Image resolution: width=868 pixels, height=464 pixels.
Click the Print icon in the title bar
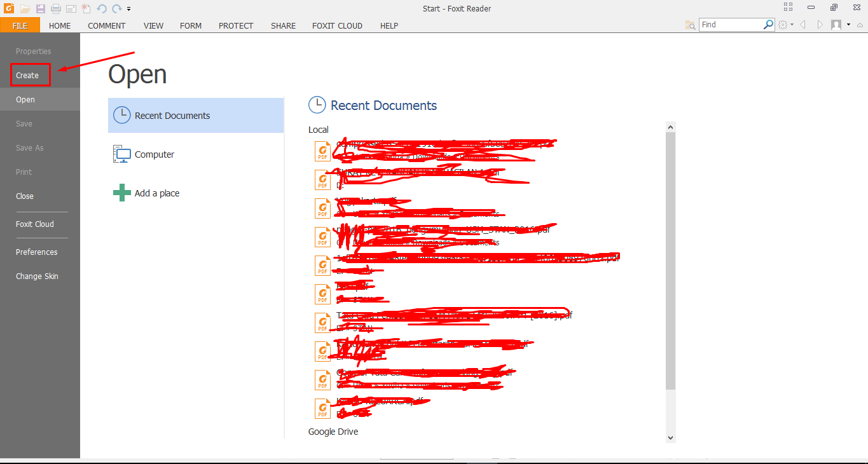56,9
